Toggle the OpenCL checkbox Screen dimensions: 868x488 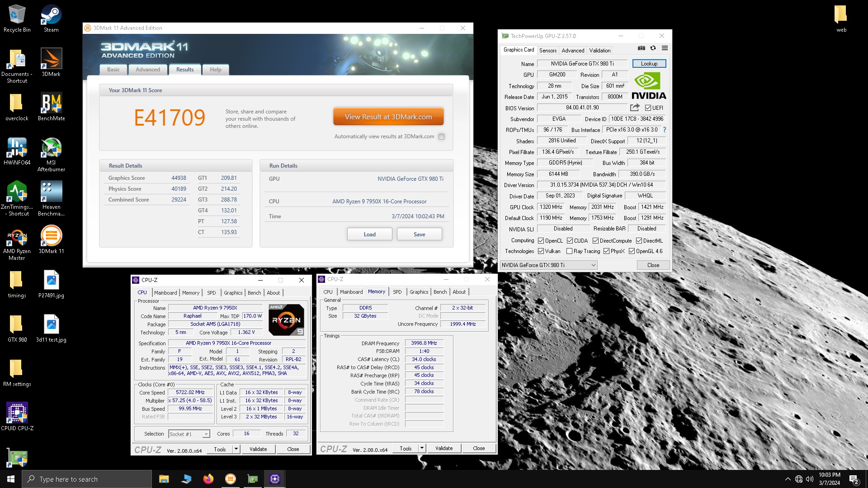541,241
